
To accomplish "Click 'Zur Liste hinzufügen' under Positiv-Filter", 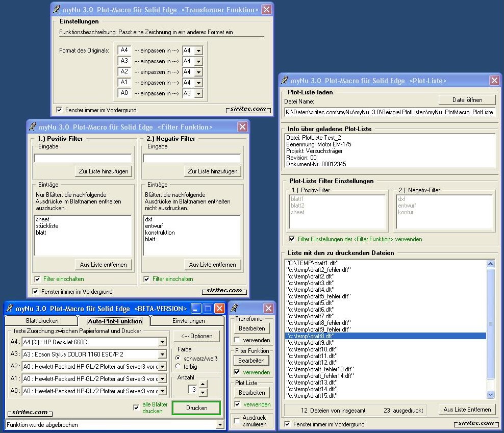I will click(x=104, y=171).
